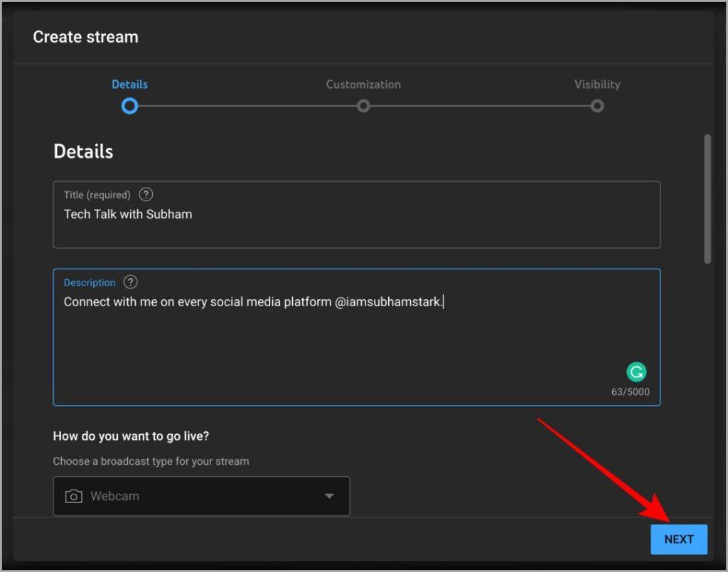Focus the title field containing Tech Talk with Subham
Viewport: 728px width, 572px height.
click(x=357, y=215)
